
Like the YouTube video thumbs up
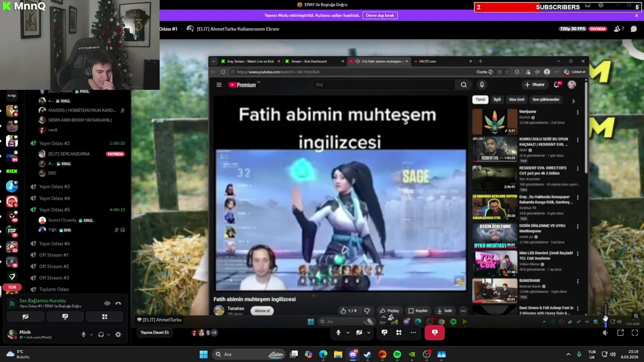coord(349,311)
